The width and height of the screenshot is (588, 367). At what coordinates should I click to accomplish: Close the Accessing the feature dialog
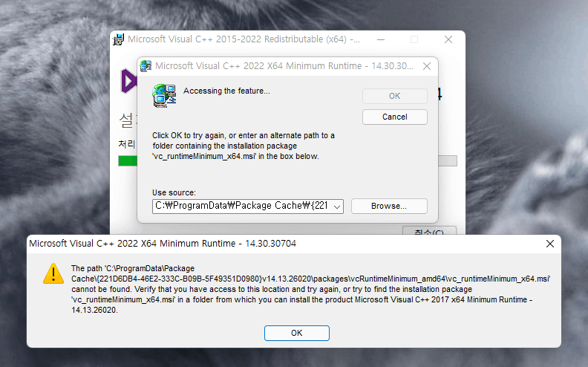[x=427, y=66]
